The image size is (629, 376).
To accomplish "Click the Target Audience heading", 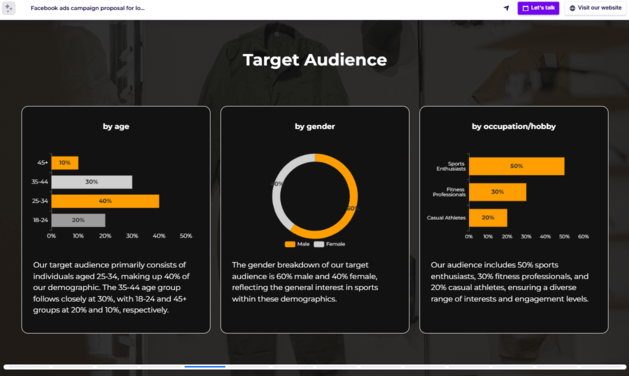I will (x=315, y=60).
